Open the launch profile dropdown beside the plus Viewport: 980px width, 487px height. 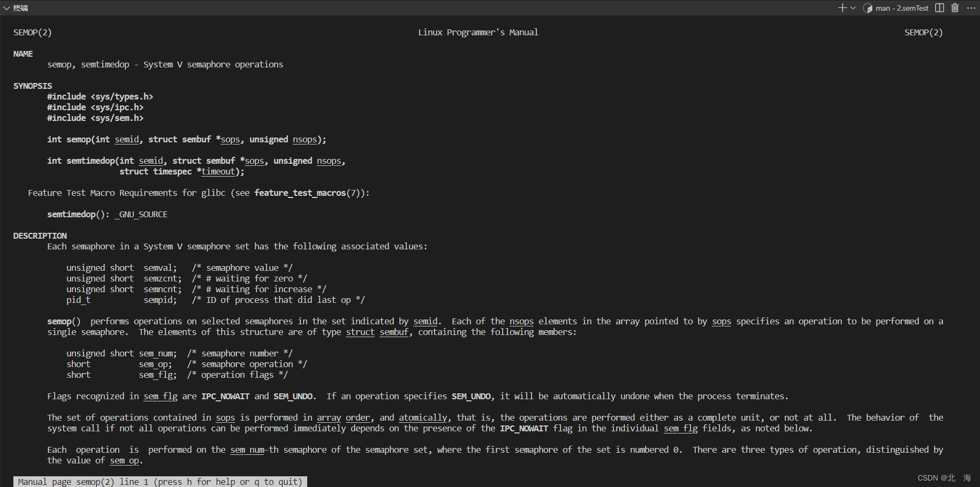click(x=853, y=8)
